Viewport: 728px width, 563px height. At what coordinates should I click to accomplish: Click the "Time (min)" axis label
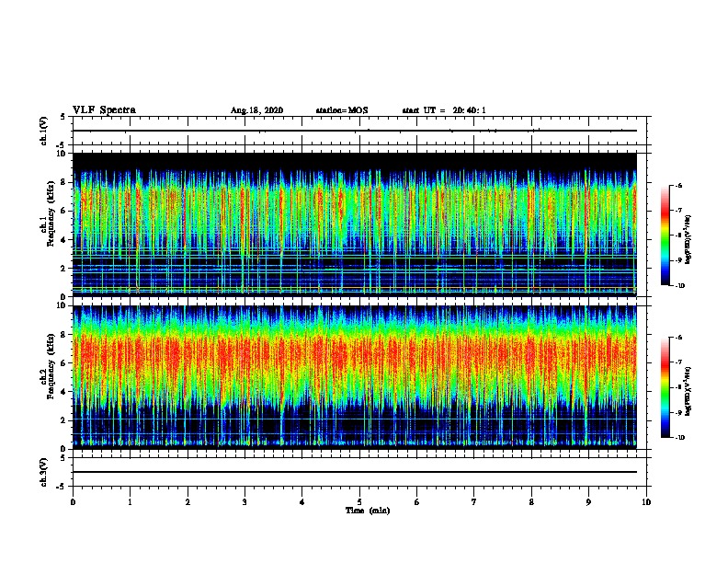point(368,511)
